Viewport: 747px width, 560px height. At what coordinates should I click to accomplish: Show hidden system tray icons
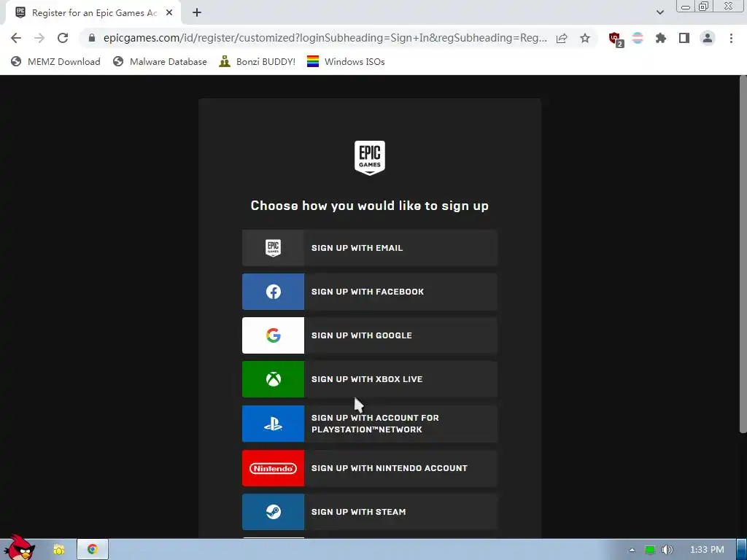(x=632, y=550)
